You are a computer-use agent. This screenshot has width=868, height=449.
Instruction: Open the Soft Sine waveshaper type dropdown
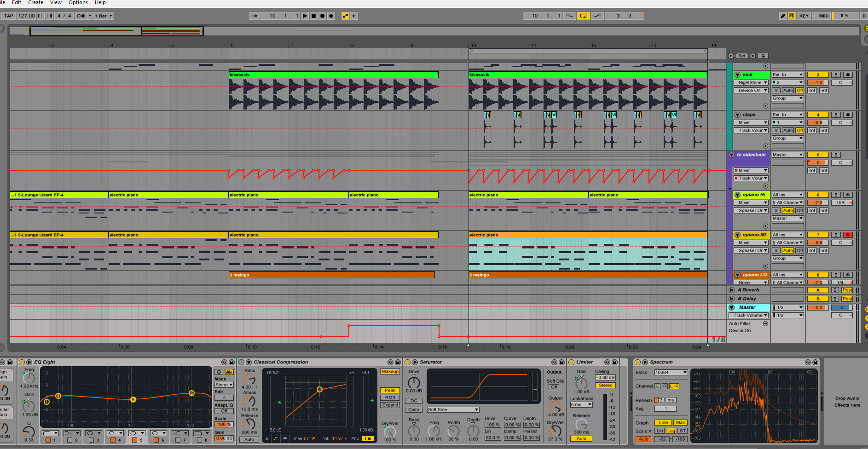(453, 409)
